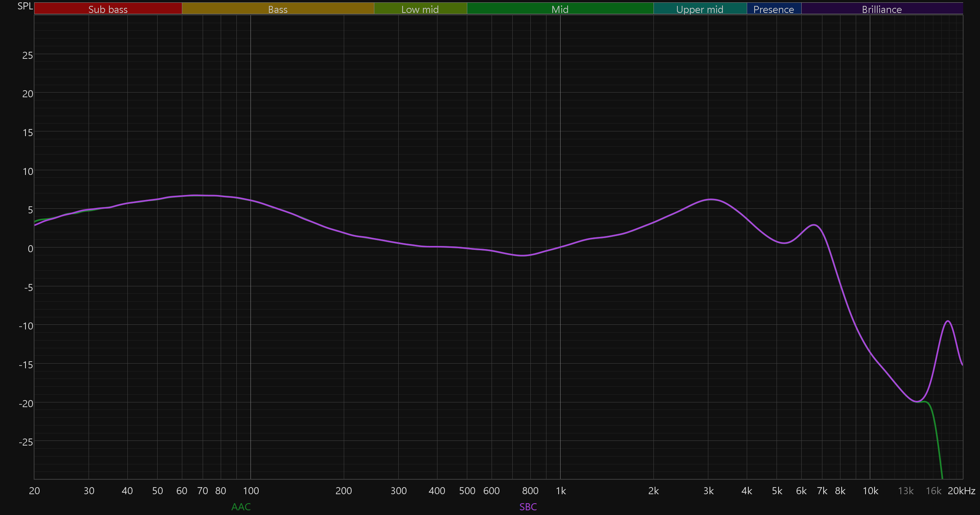Click the purple curve's peak near 3k
Screen dimensions: 980x515
tap(711, 199)
